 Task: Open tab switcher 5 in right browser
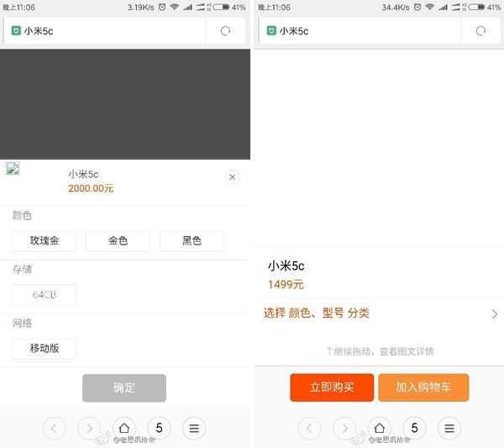pos(415,428)
